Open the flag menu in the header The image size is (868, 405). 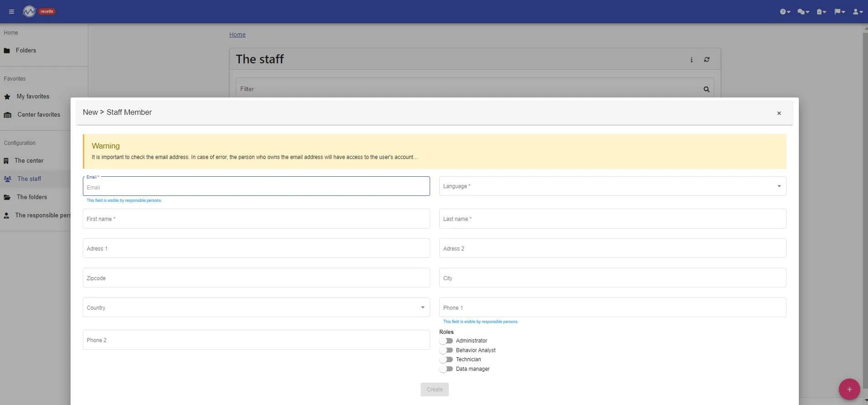pyautogui.click(x=839, y=12)
